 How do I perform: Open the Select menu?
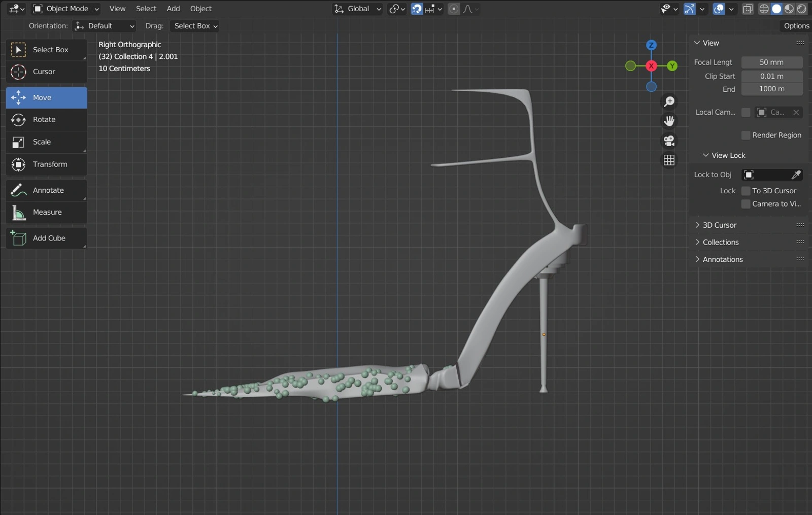[146, 9]
